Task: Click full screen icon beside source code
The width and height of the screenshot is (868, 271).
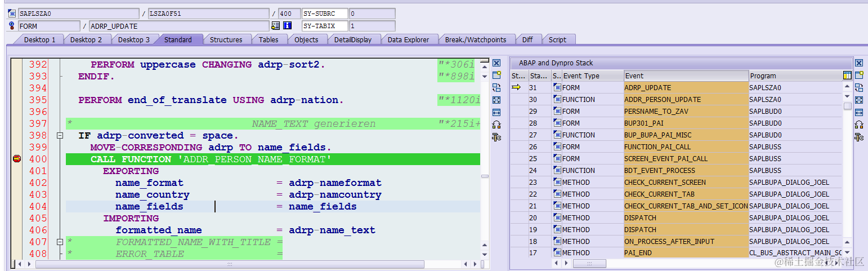Action: [496, 100]
